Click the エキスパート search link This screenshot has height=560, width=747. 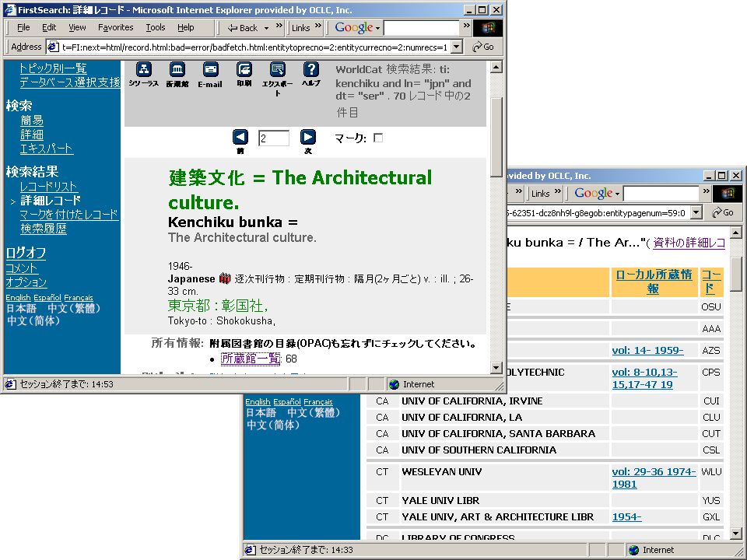click(46, 149)
